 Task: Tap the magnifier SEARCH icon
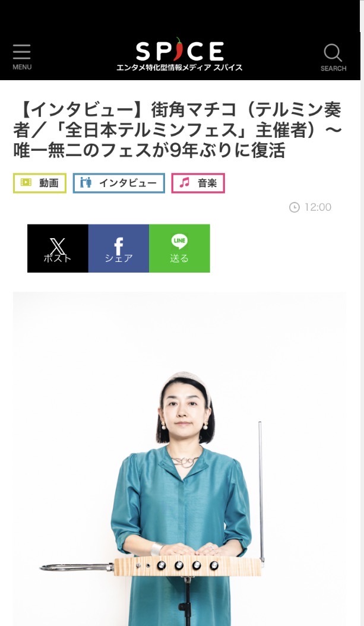click(333, 53)
